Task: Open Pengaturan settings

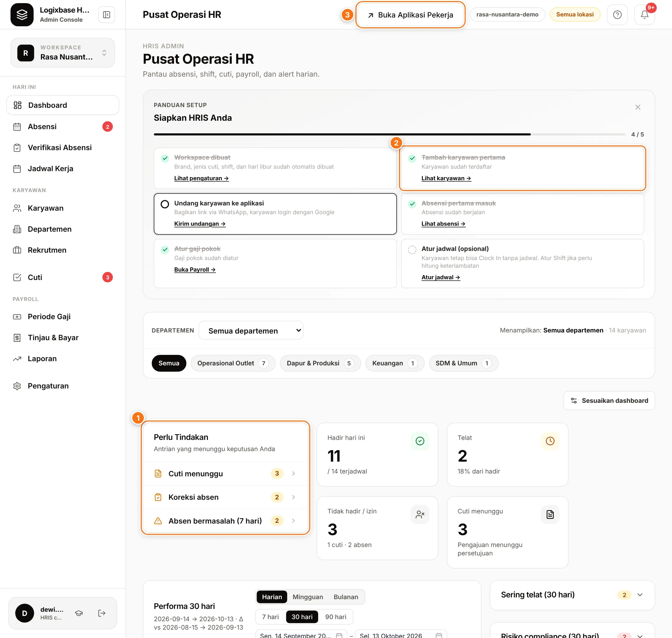Action: [63, 386]
